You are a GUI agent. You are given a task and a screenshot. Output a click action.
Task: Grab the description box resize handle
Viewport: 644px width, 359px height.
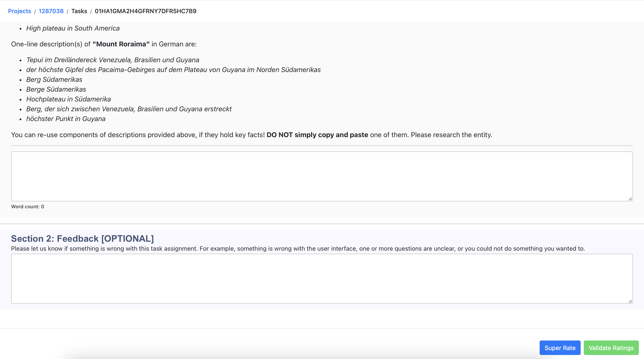(630, 199)
